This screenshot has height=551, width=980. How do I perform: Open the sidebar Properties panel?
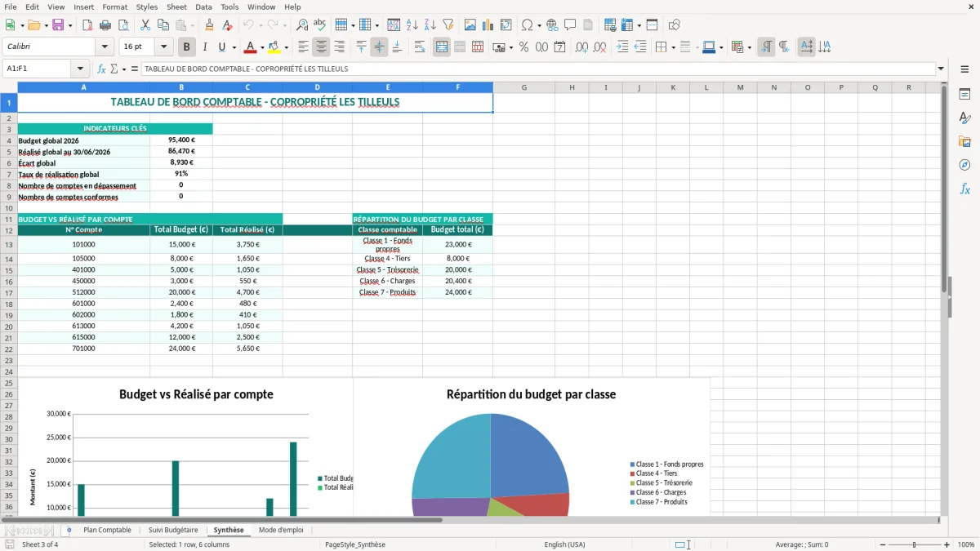click(964, 95)
